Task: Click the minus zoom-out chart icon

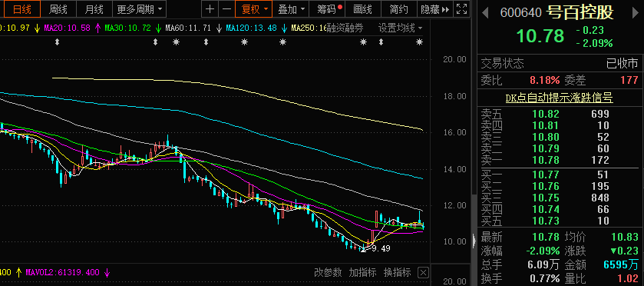Action: point(226,9)
